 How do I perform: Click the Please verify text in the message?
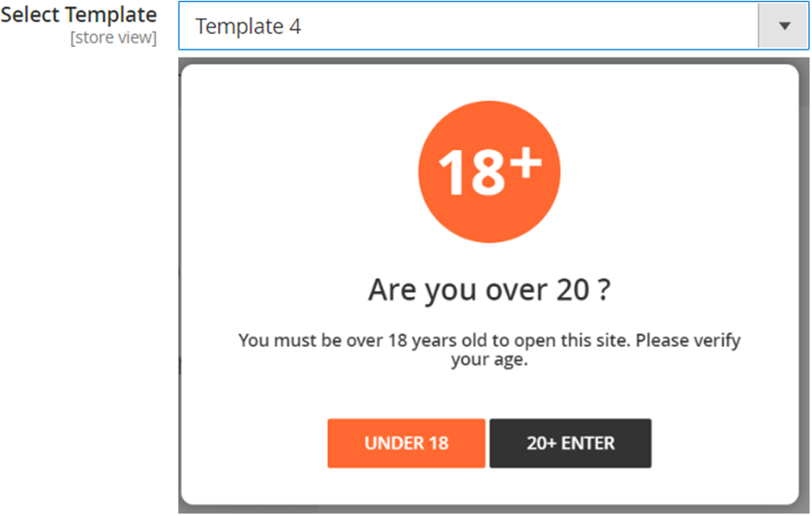688,340
